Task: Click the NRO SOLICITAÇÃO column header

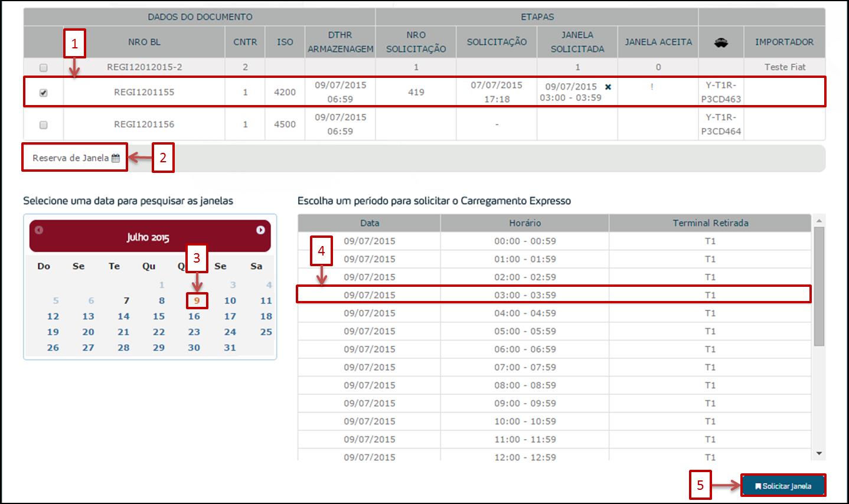Action: pyautogui.click(x=416, y=42)
